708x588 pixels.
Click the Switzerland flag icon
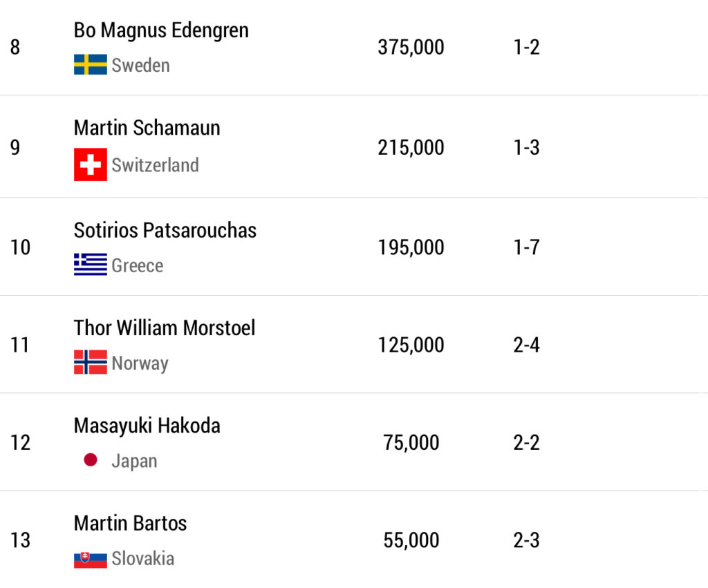coord(90,164)
